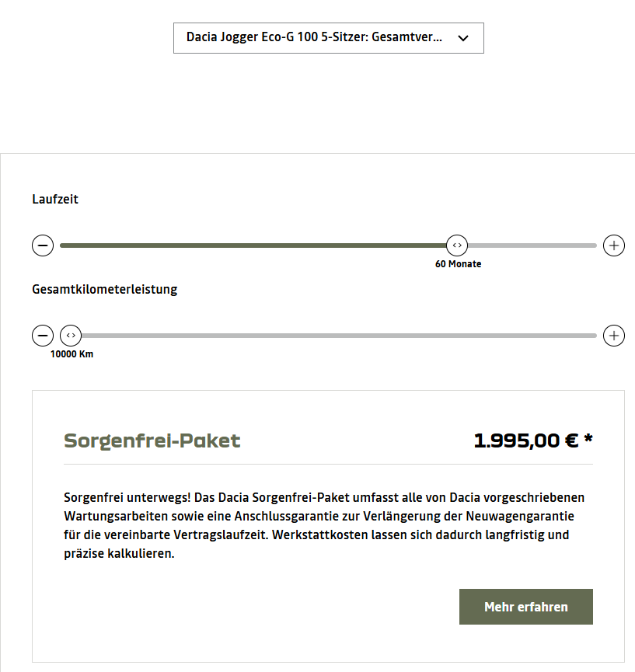Image resolution: width=635 pixels, height=672 pixels.
Task: Click the Sorgenfrei unterwegs description paragraph
Action: 324,525
